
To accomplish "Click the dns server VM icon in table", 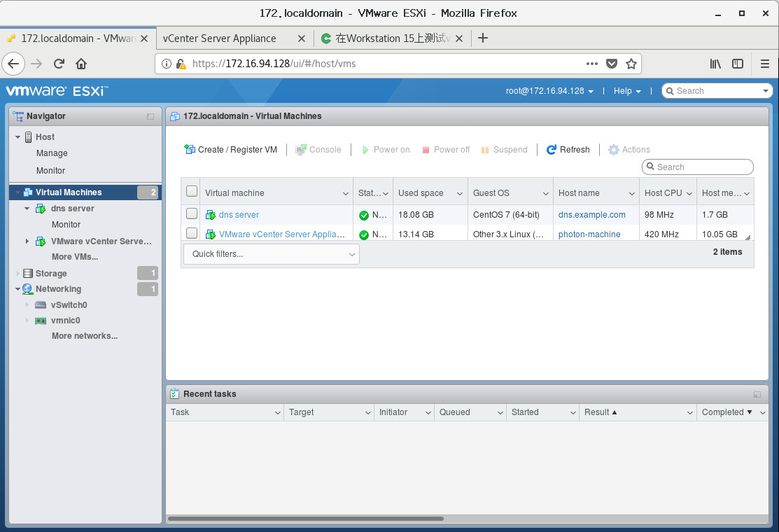I will (211, 215).
